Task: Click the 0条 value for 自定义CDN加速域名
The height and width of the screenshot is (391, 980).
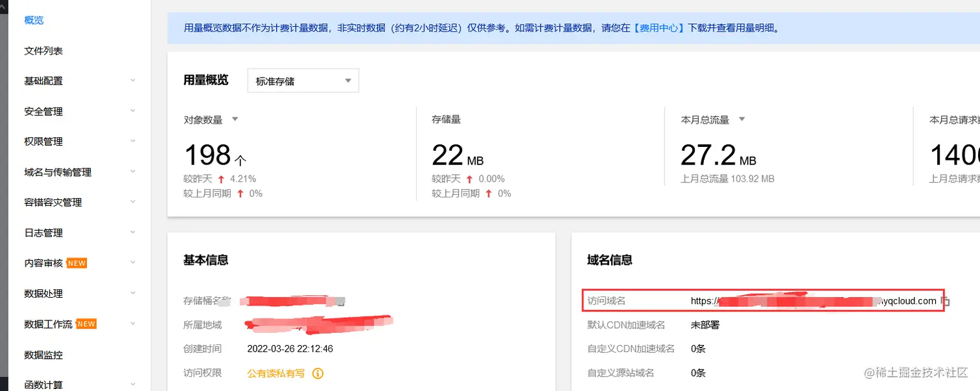Action: [x=698, y=348]
